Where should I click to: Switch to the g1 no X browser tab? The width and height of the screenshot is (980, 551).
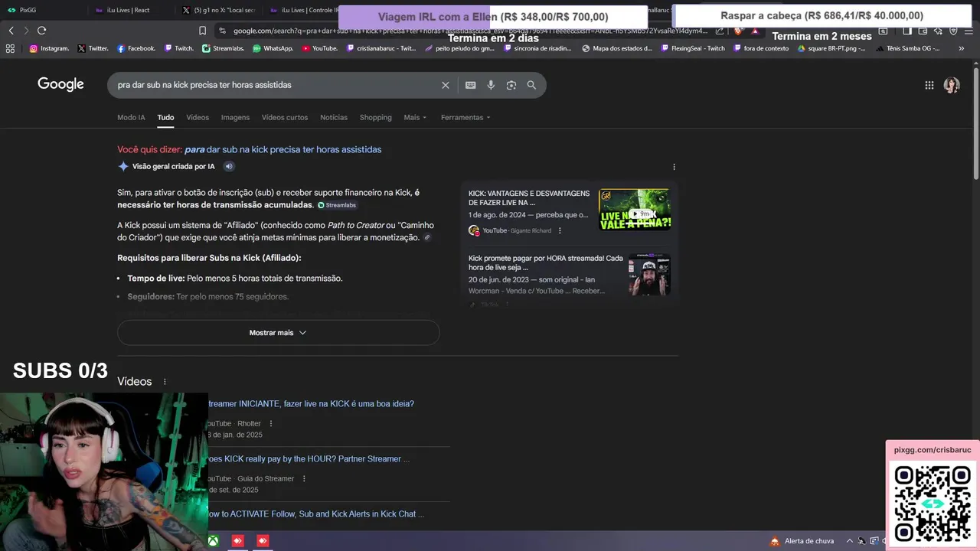click(218, 10)
